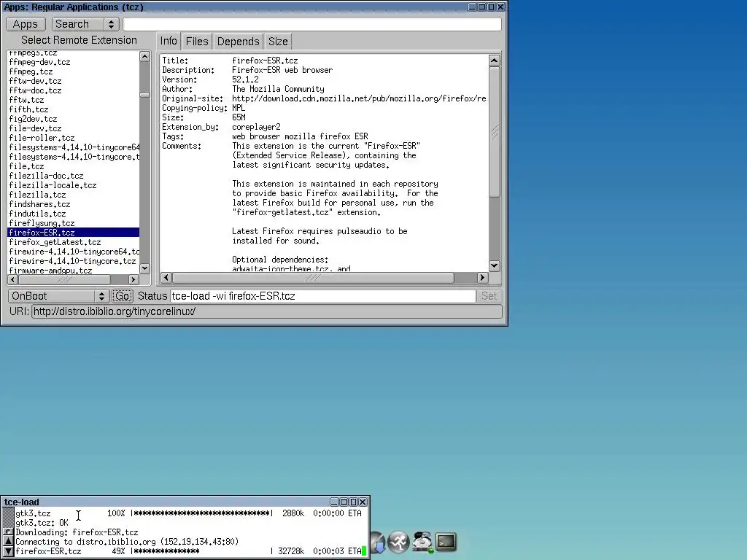Open the Run Program runner icon
This screenshot has height=560, width=747.
click(399, 542)
